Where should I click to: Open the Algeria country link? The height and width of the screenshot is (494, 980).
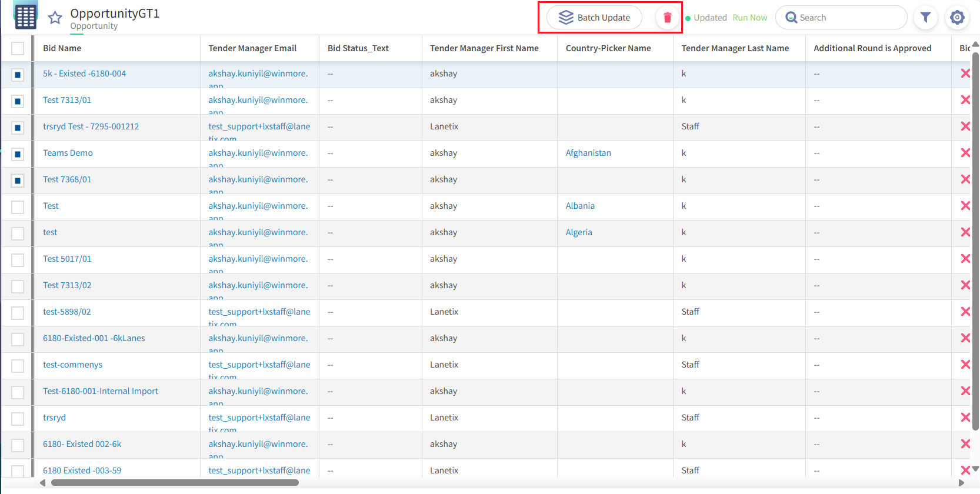[x=579, y=232]
